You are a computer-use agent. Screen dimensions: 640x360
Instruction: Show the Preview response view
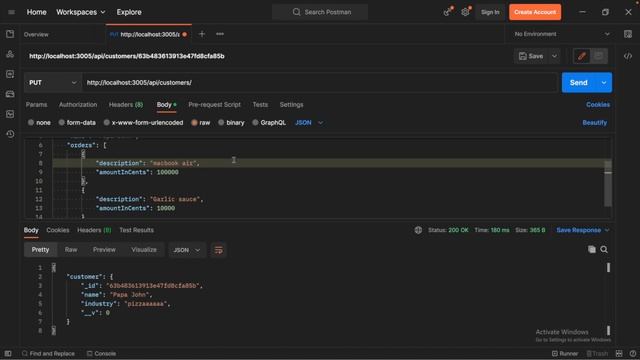point(104,250)
